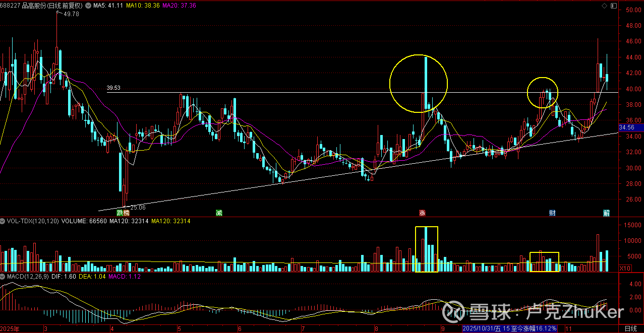The height and width of the screenshot is (333, 644).
Task: Open the 跌榜 event marker near April
Action: pyautogui.click(x=123, y=213)
